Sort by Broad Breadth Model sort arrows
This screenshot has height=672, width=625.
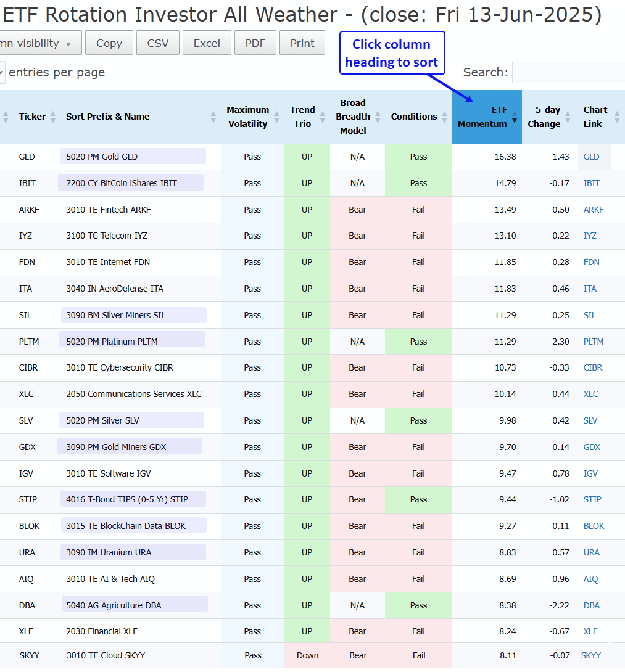(x=378, y=117)
